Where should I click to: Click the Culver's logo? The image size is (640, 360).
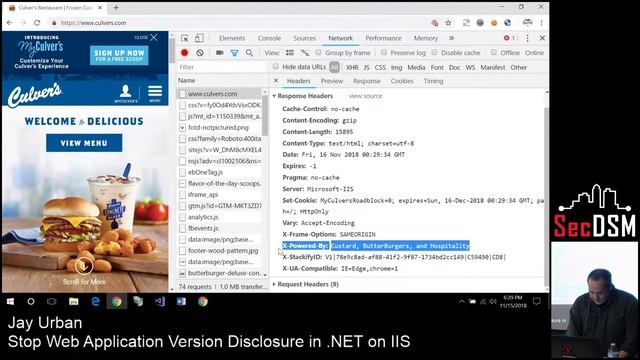[x=35, y=94]
